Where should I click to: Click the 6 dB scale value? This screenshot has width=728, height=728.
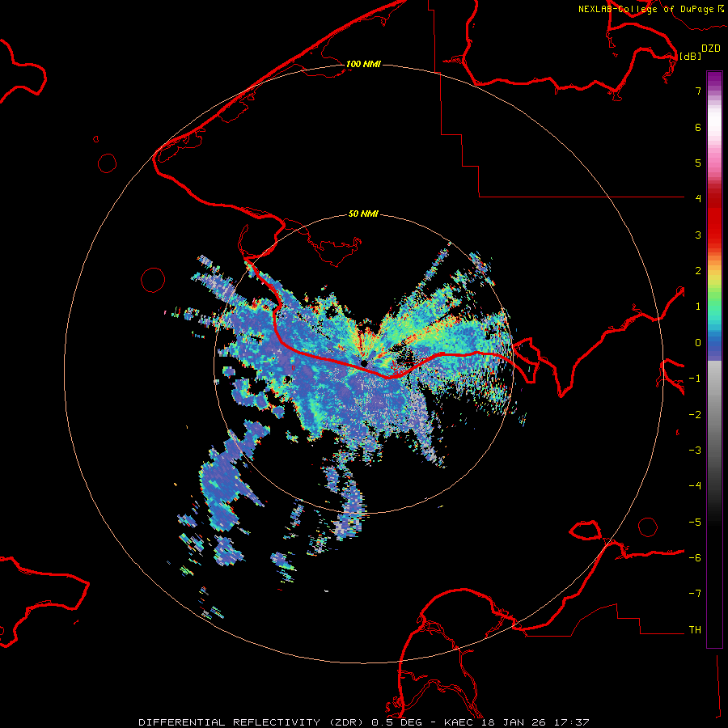[698, 127]
